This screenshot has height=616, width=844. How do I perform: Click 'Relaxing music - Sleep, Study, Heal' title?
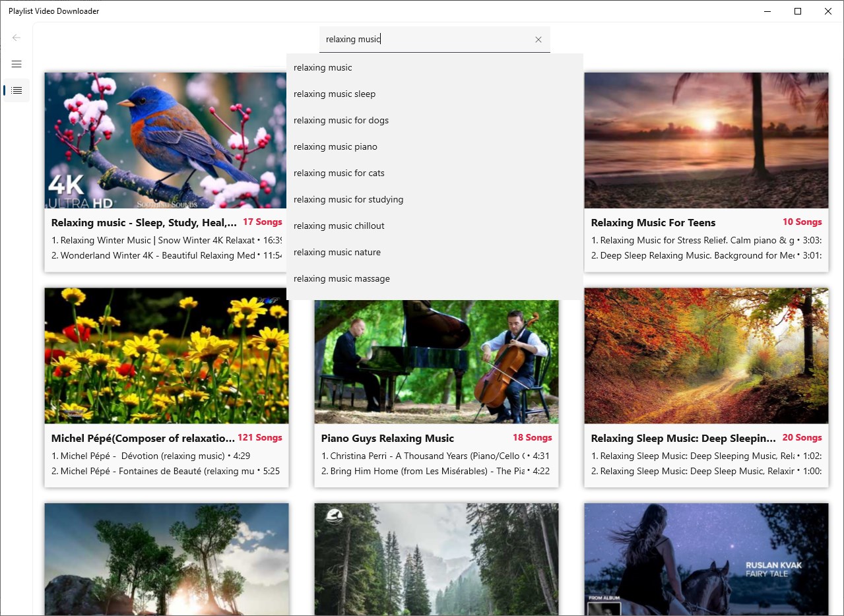coord(144,222)
